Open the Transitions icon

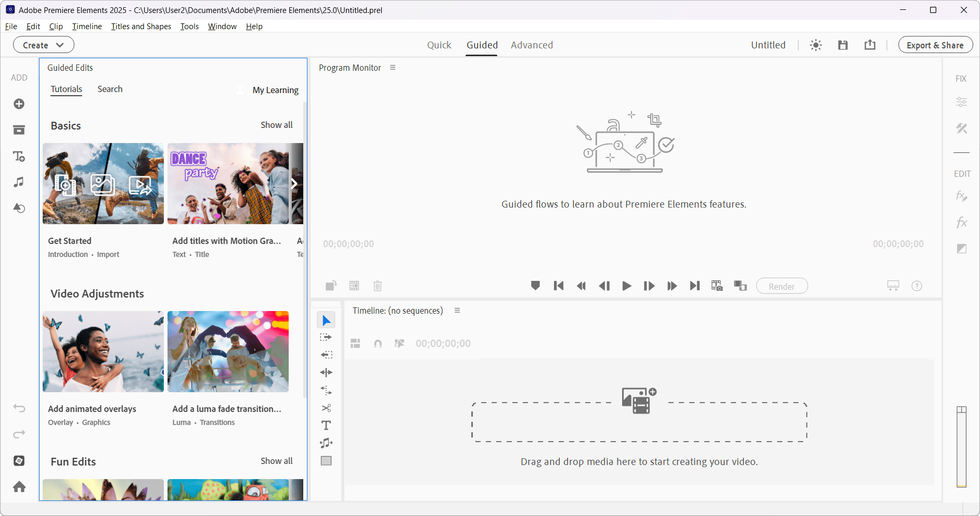[x=961, y=249]
